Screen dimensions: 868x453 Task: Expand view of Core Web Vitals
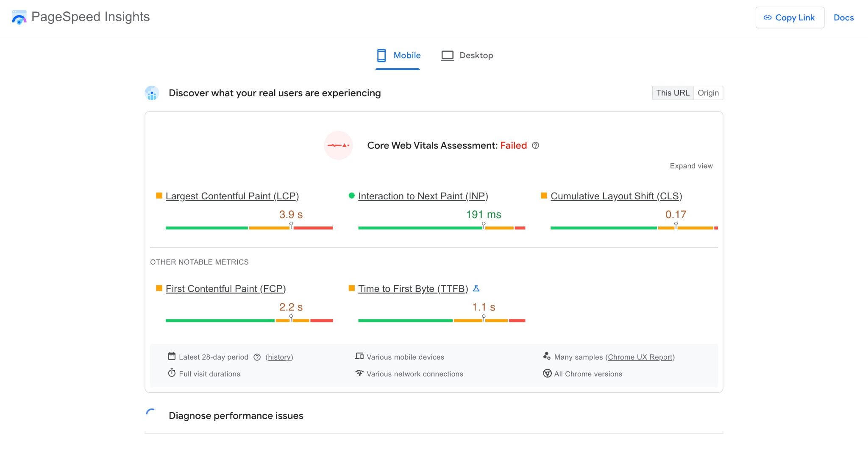coord(691,166)
